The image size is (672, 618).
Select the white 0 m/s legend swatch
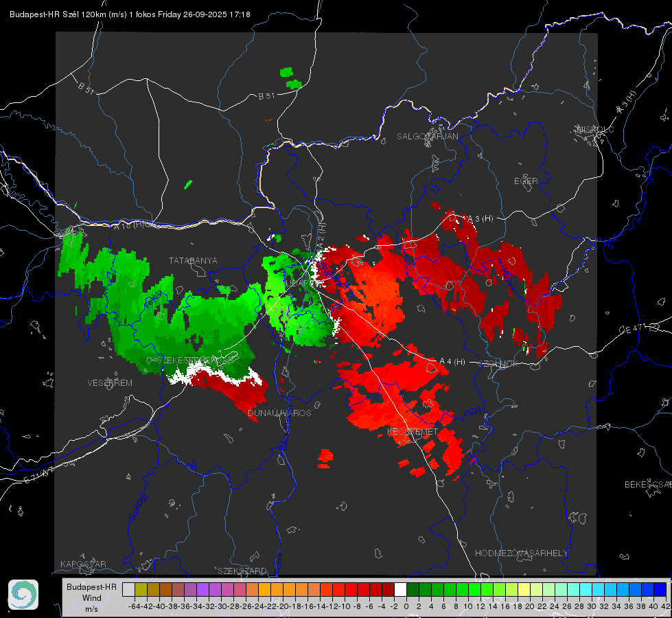[x=400, y=589]
